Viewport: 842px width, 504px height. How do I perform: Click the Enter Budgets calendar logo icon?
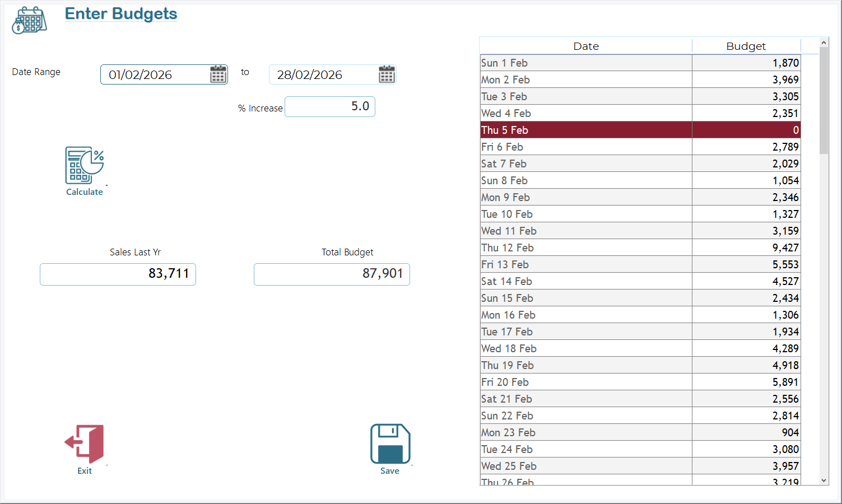pyautogui.click(x=30, y=21)
